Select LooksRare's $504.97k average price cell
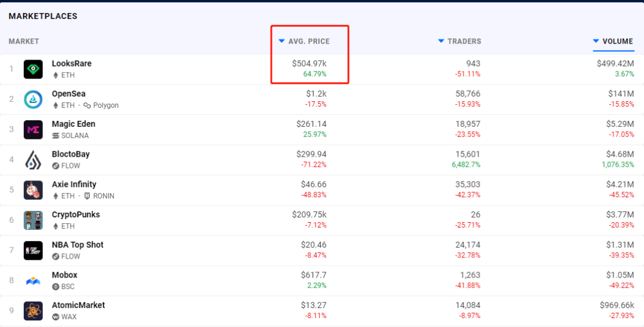 309,63
